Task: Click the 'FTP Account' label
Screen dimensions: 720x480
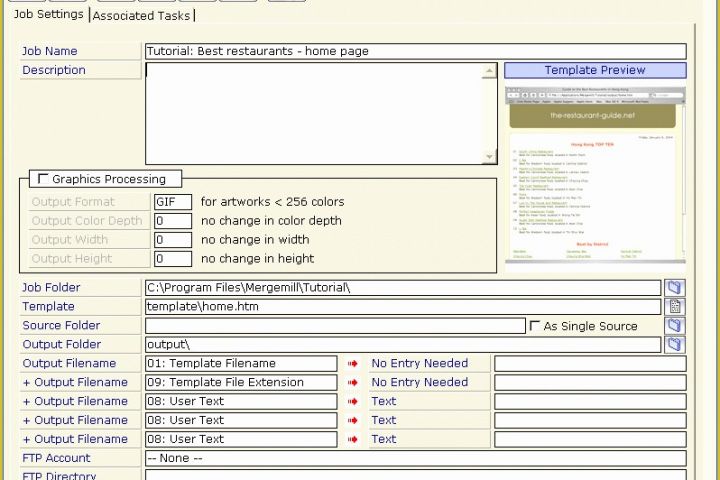Action: click(56, 458)
